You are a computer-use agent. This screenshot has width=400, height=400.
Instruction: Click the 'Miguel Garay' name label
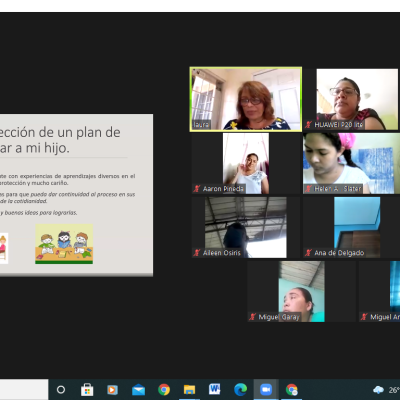click(279, 317)
